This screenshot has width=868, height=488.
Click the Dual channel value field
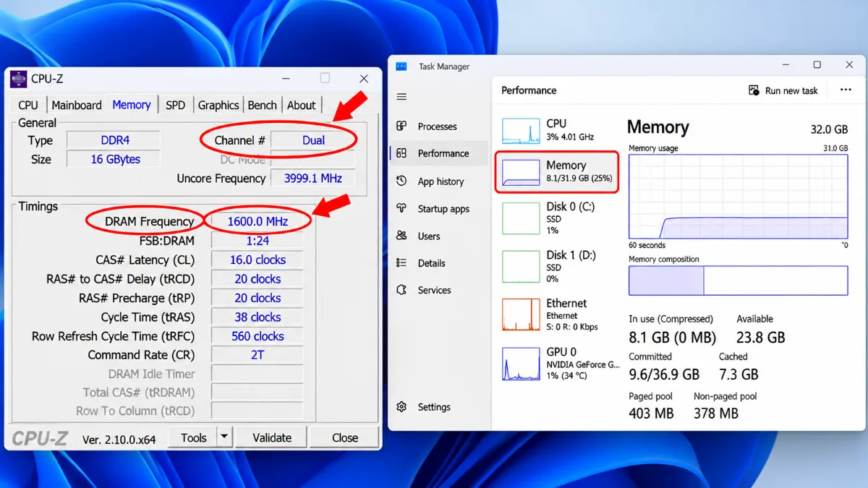(x=312, y=140)
